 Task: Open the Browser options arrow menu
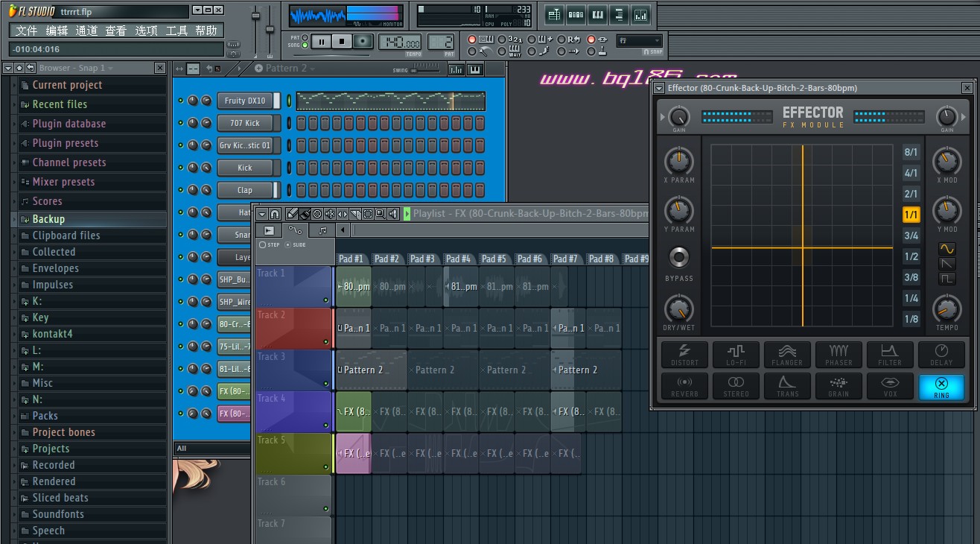(8, 68)
